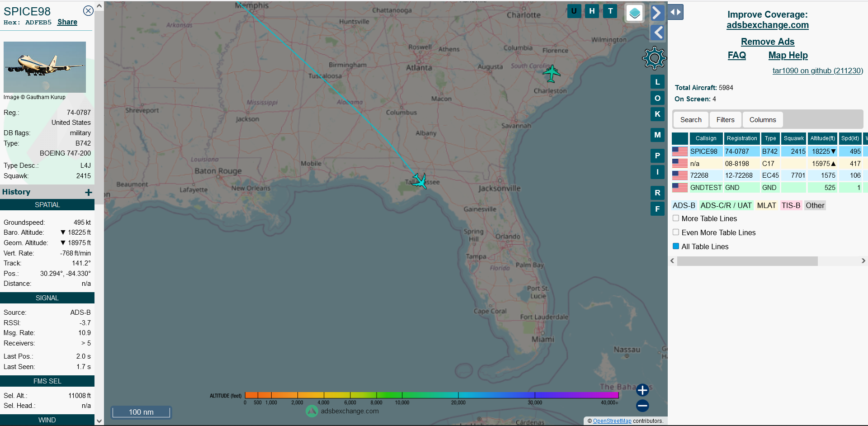Click the horizontal table scrollbar

pos(747,261)
